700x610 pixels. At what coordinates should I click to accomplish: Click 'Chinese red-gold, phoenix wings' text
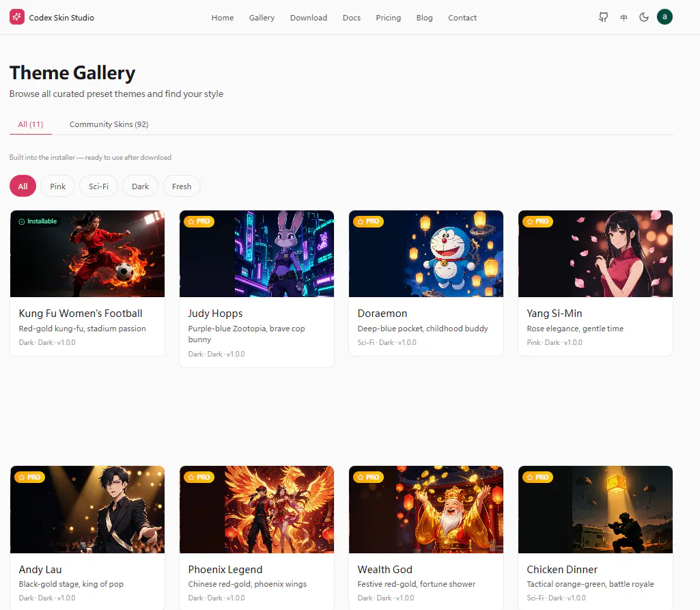pyautogui.click(x=247, y=584)
